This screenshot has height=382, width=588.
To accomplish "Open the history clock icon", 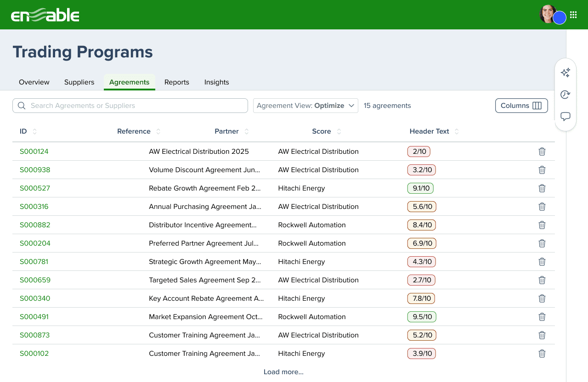I will click(565, 95).
